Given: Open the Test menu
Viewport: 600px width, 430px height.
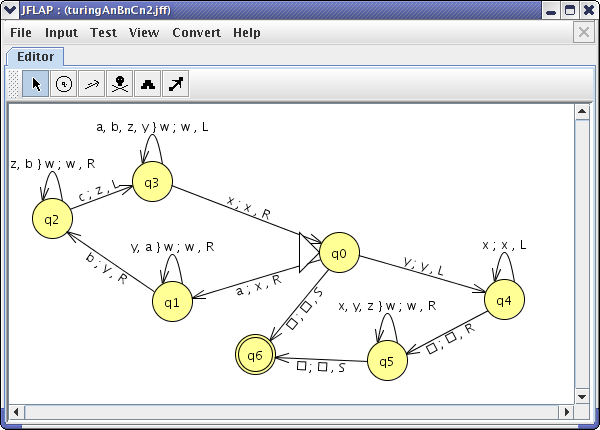Looking at the screenshot, I should pyautogui.click(x=103, y=33).
